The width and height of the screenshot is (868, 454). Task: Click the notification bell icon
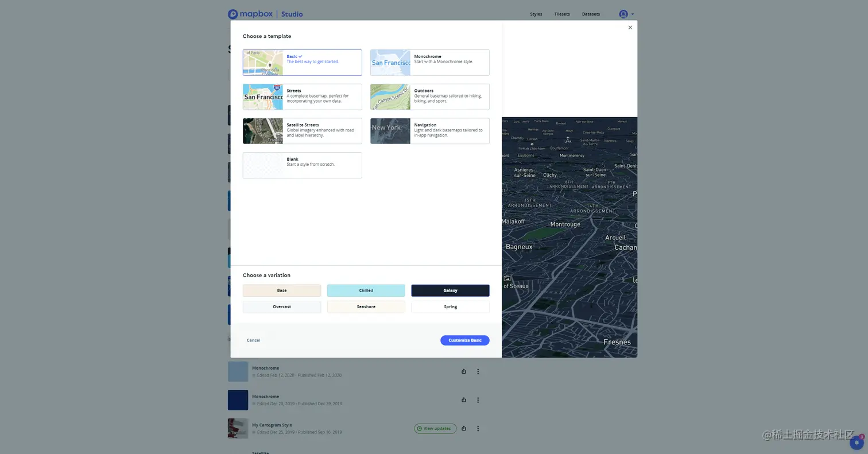coord(857,443)
